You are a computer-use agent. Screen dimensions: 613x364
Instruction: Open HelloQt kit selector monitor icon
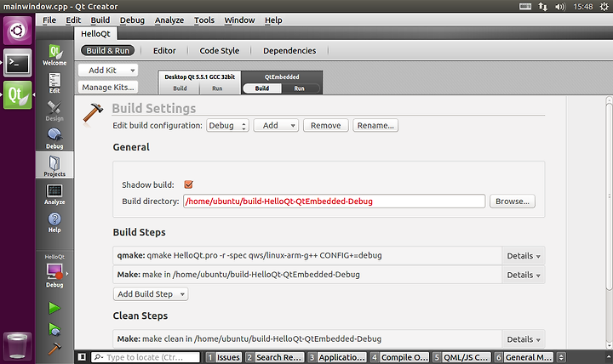tap(54, 271)
